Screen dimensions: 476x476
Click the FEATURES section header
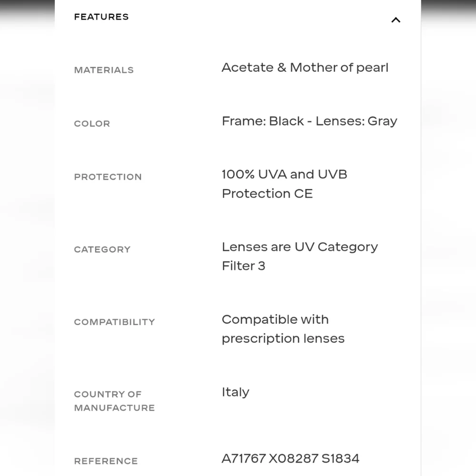[x=101, y=17]
